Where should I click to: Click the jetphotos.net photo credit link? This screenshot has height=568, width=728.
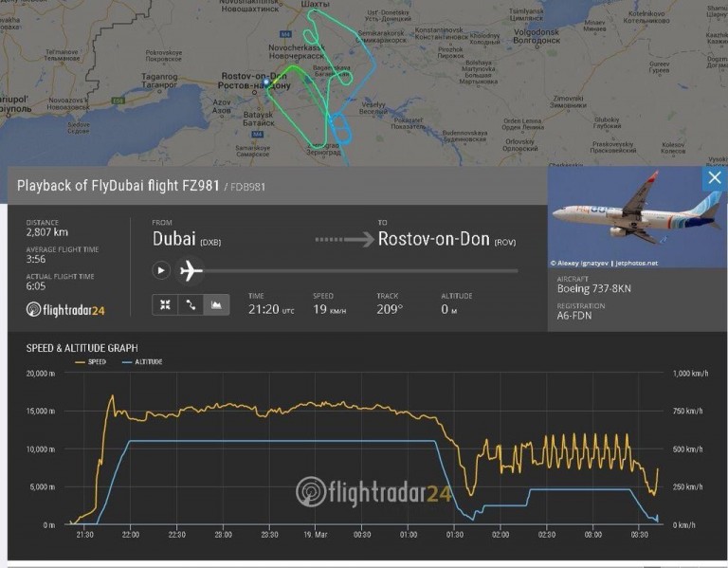pyautogui.click(x=636, y=263)
